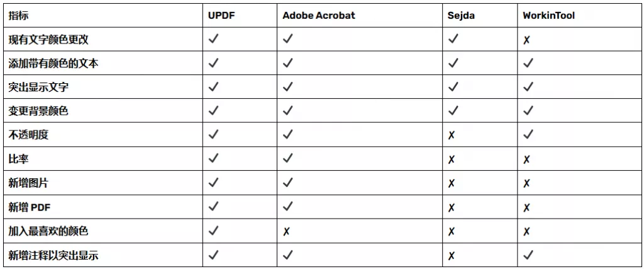Screen dimensions: 644x269
Task: Click WorkinTool checkmark for 新增注释以突出显示
Action: pyautogui.click(x=528, y=255)
